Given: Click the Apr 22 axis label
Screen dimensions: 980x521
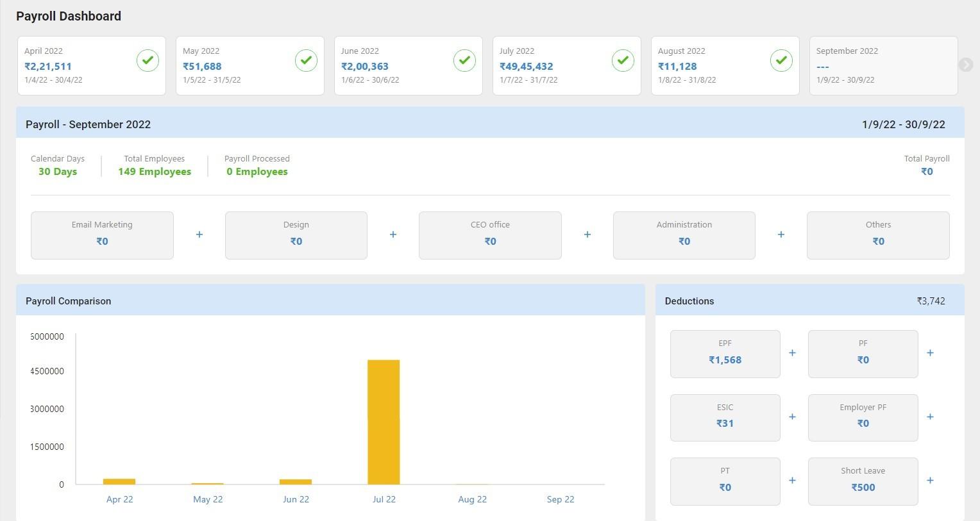Looking at the screenshot, I should coord(120,499).
